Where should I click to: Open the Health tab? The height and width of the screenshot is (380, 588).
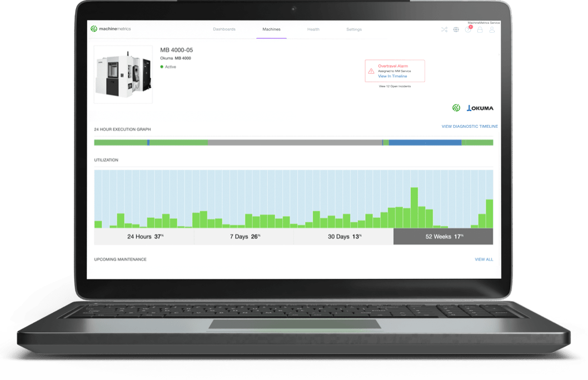pyautogui.click(x=313, y=29)
